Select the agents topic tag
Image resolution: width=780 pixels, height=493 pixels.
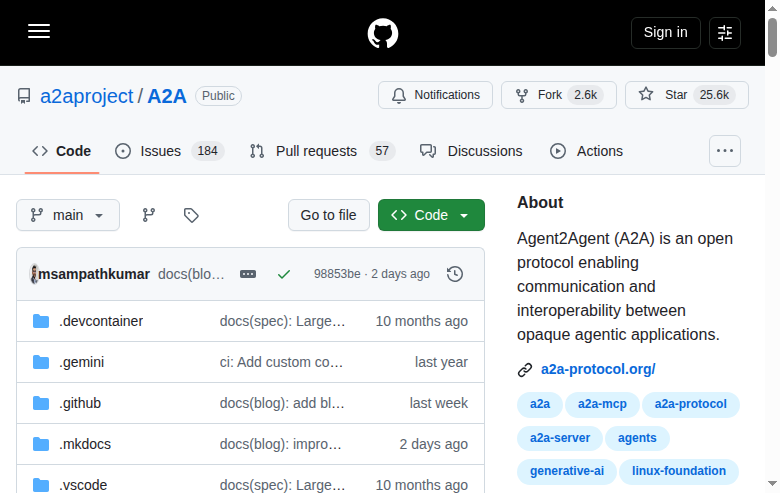637,438
